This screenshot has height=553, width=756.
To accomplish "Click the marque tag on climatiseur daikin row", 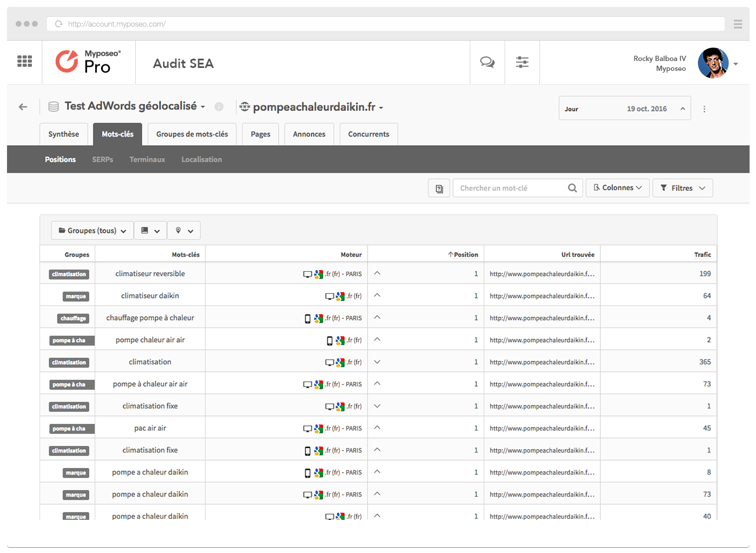I will pos(76,296).
